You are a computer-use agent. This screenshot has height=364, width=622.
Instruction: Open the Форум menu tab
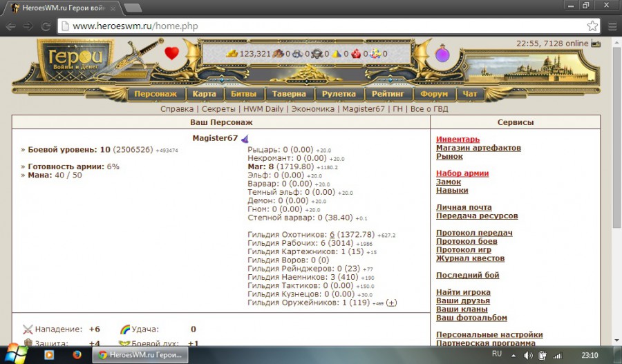tap(434, 94)
